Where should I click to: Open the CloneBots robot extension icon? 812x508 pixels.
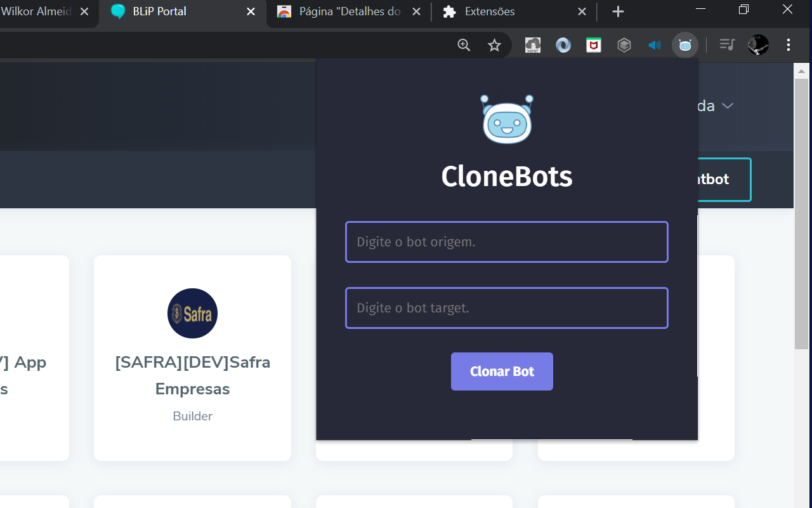tap(685, 45)
